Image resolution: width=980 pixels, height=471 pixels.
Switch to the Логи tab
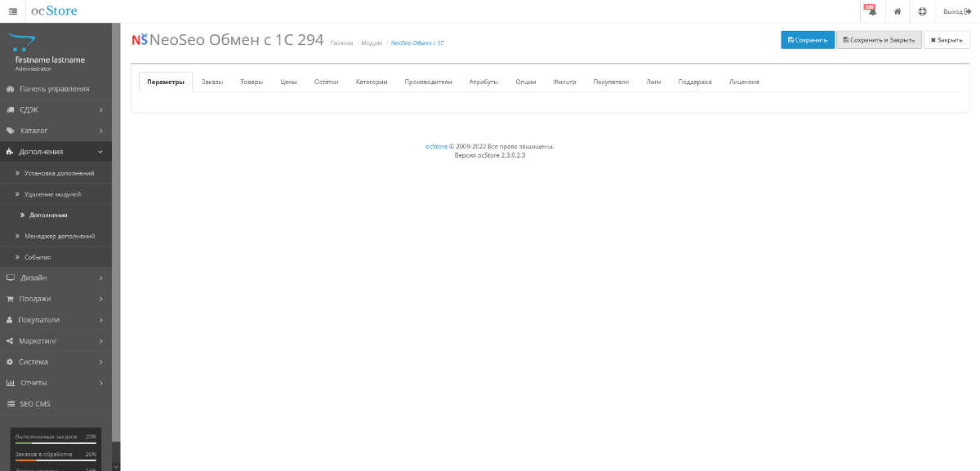click(653, 82)
